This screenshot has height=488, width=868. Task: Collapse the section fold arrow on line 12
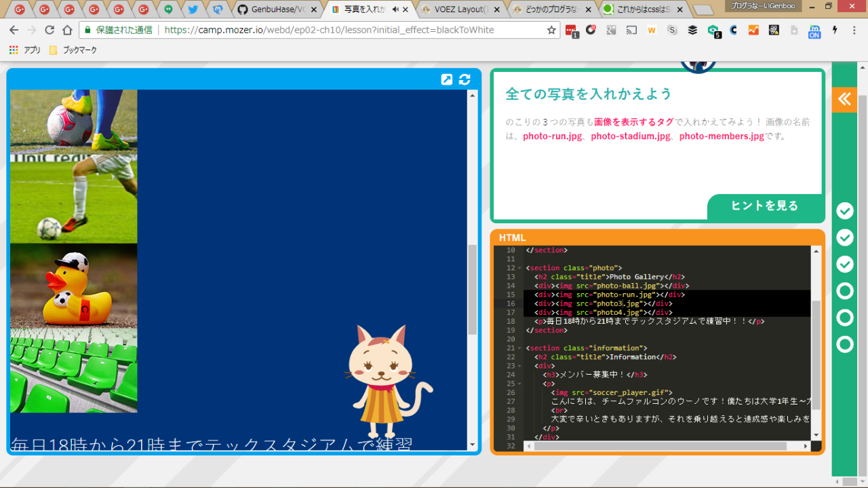[519, 268]
